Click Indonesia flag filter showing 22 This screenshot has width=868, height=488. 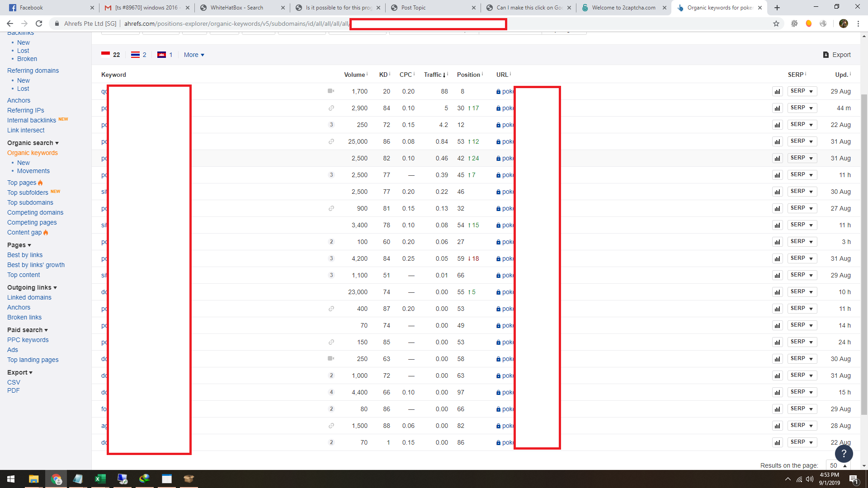click(x=111, y=55)
